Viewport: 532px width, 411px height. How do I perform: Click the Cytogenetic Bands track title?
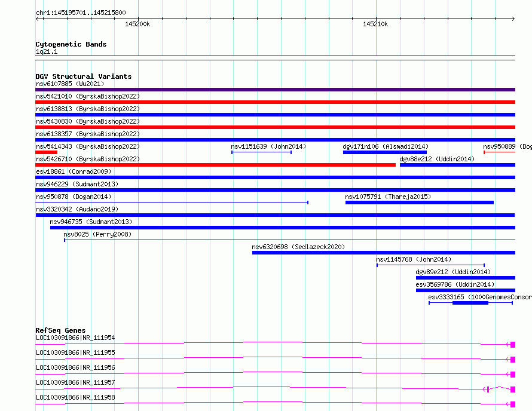click(x=71, y=44)
